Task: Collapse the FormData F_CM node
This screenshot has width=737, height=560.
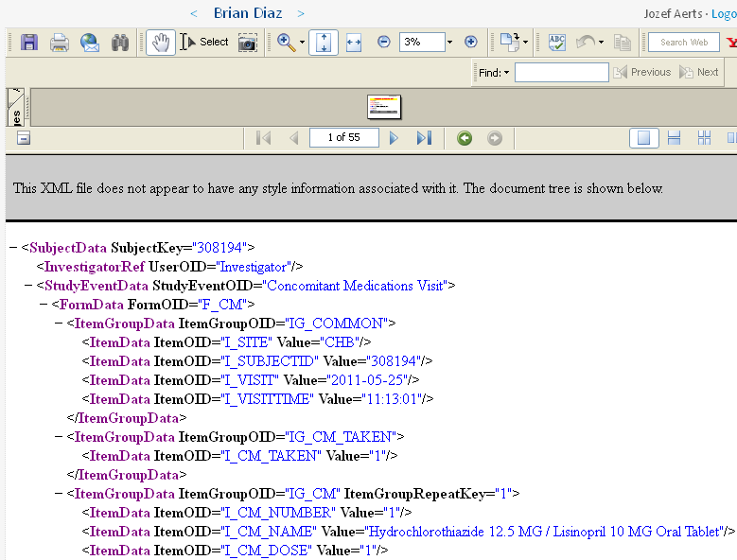Action: (x=44, y=305)
